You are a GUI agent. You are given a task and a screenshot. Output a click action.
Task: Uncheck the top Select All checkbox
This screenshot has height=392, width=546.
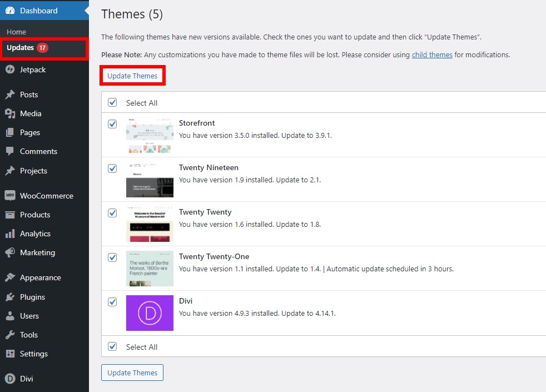[112, 102]
